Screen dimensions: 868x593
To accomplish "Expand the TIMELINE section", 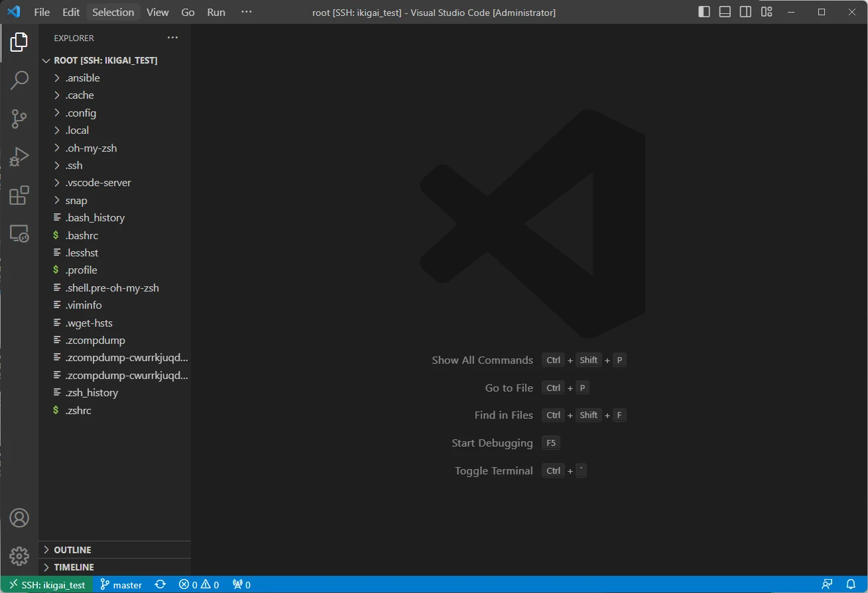I will click(x=74, y=567).
